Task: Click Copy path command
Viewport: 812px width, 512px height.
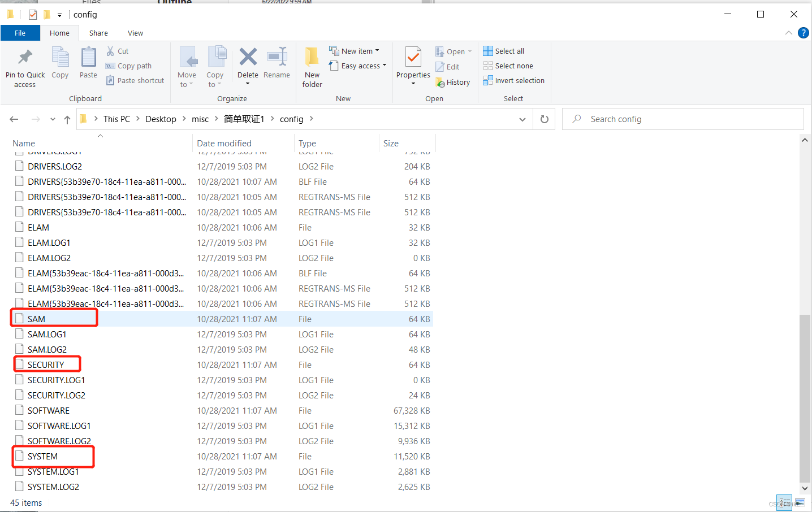Action: pyautogui.click(x=128, y=66)
